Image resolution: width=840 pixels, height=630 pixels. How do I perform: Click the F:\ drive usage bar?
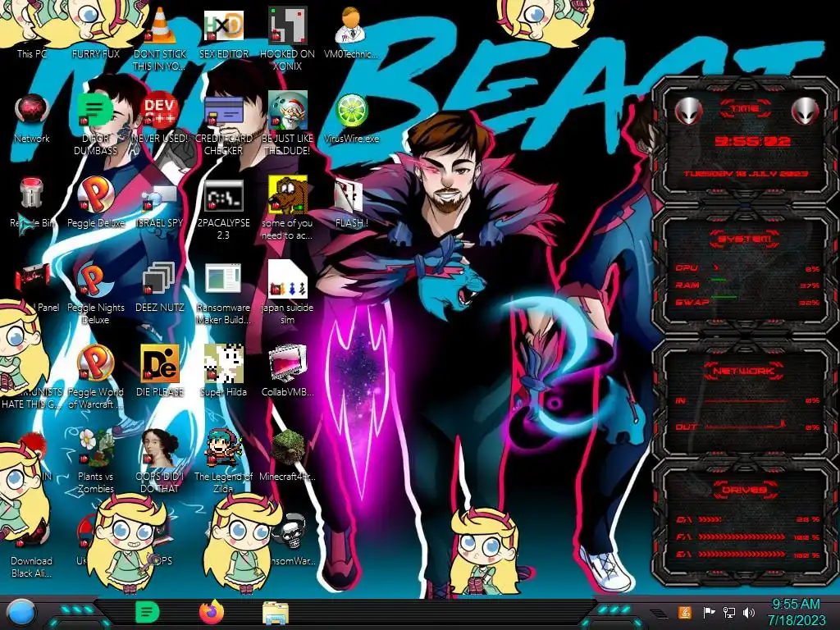click(x=742, y=536)
